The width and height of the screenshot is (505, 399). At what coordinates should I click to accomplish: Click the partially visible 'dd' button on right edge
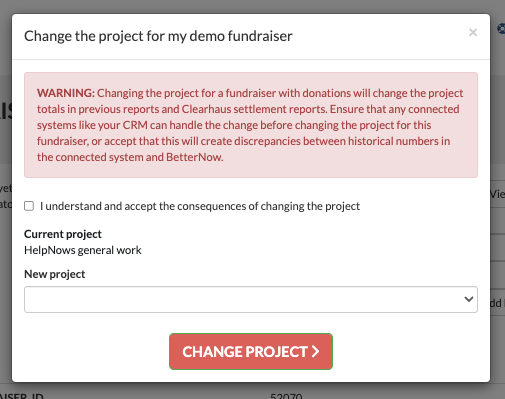click(497, 303)
